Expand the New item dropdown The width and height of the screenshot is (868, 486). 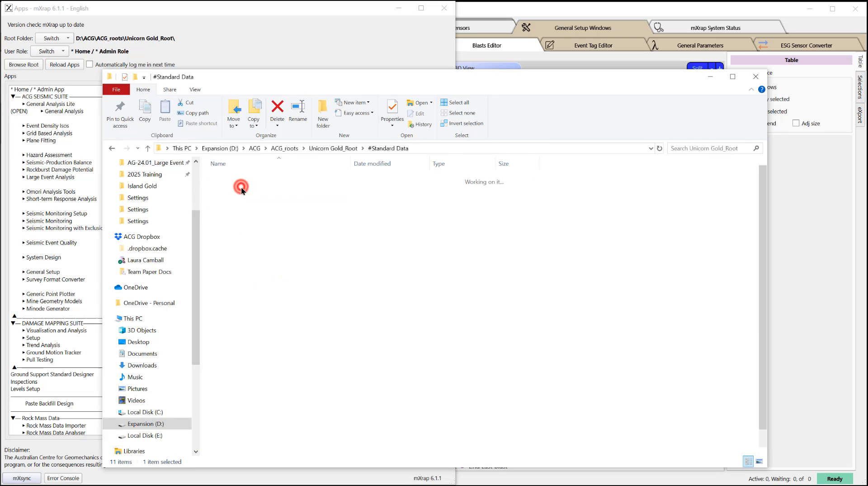[352, 102]
